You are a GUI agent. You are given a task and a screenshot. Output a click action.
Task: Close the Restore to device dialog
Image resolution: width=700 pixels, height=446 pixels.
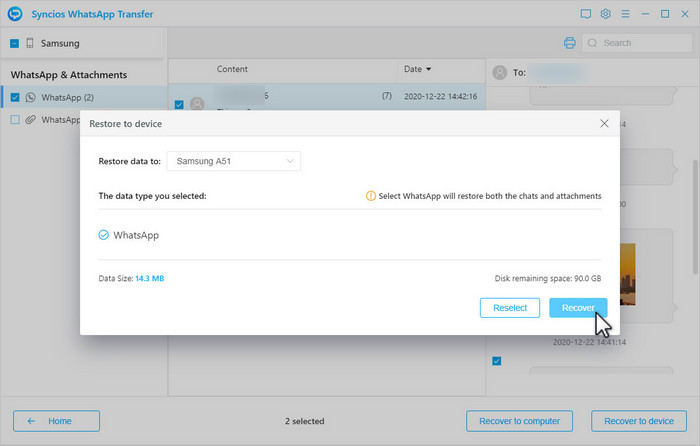[x=604, y=123]
